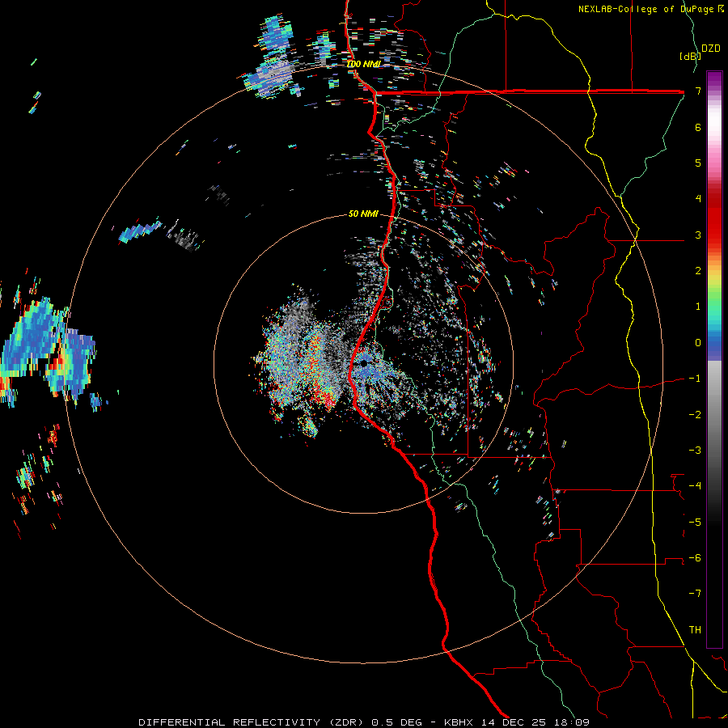
Task: Click the -3 dB tick on the color scale
Action: [x=695, y=451]
